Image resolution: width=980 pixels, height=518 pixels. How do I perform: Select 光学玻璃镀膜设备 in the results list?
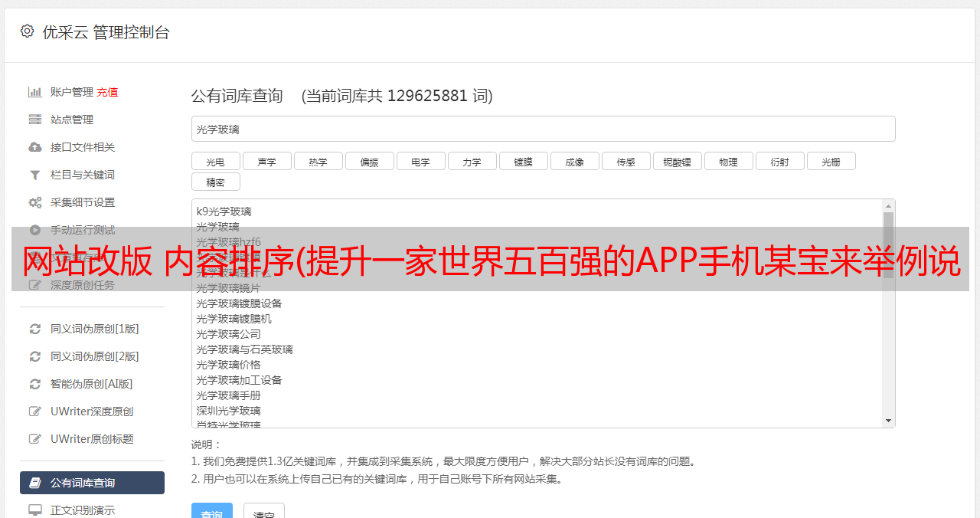click(239, 303)
